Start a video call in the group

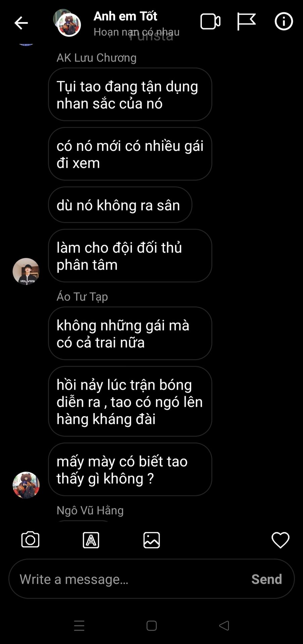coord(210,22)
